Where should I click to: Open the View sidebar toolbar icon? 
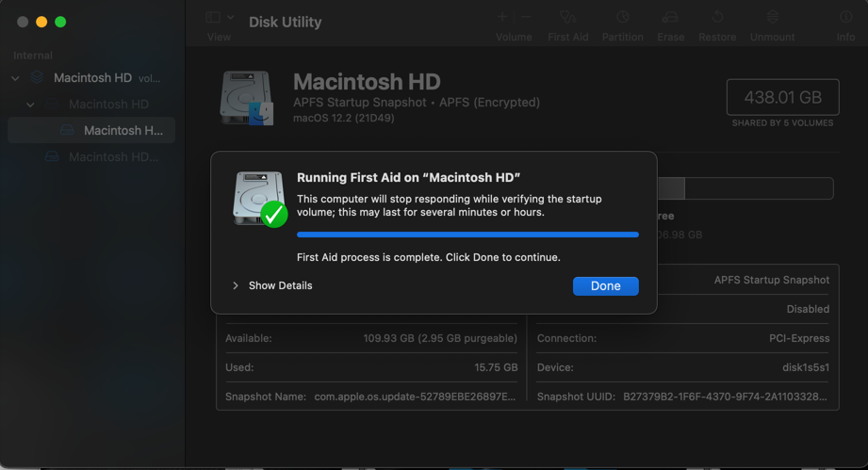[x=213, y=18]
